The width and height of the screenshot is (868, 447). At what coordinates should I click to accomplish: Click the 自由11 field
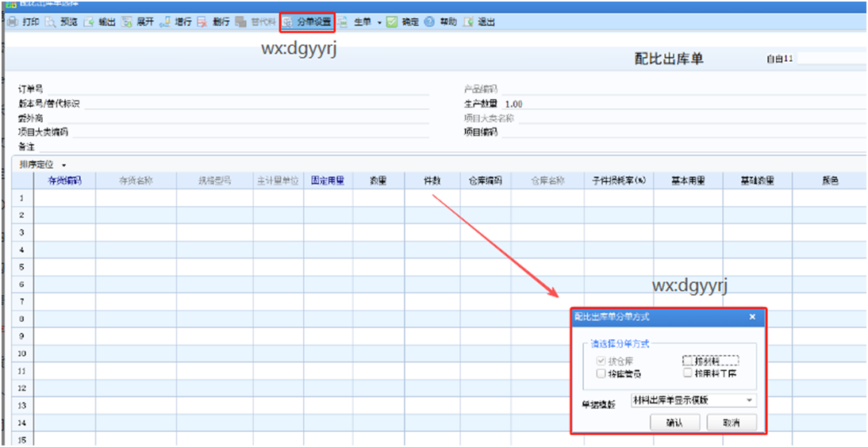(x=831, y=59)
